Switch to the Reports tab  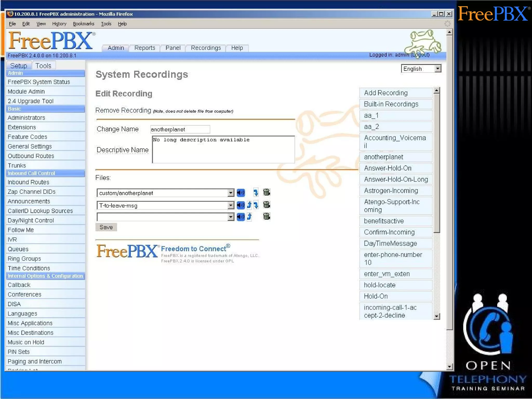coord(145,48)
